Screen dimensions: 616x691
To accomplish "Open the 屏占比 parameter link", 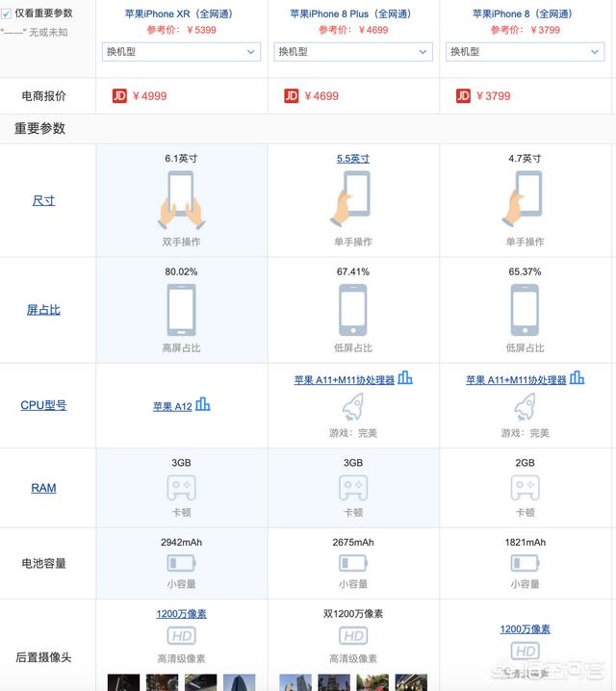I will click(x=43, y=310).
